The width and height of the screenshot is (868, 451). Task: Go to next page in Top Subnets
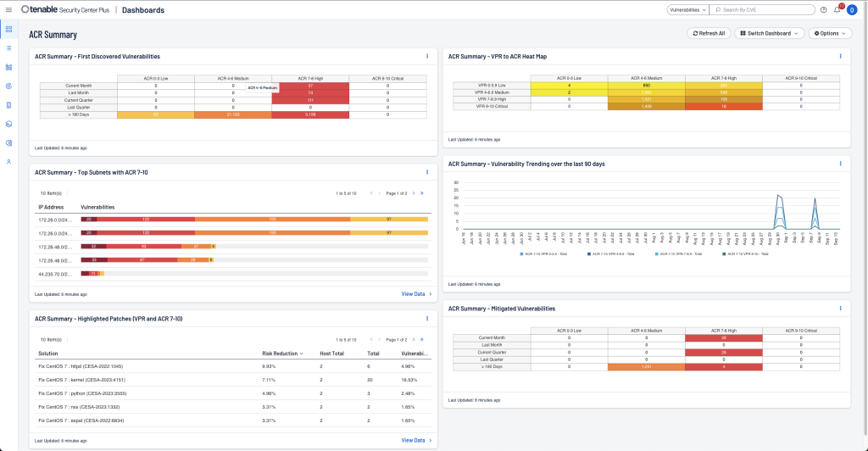pyautogui.click(x=415, y=193)
